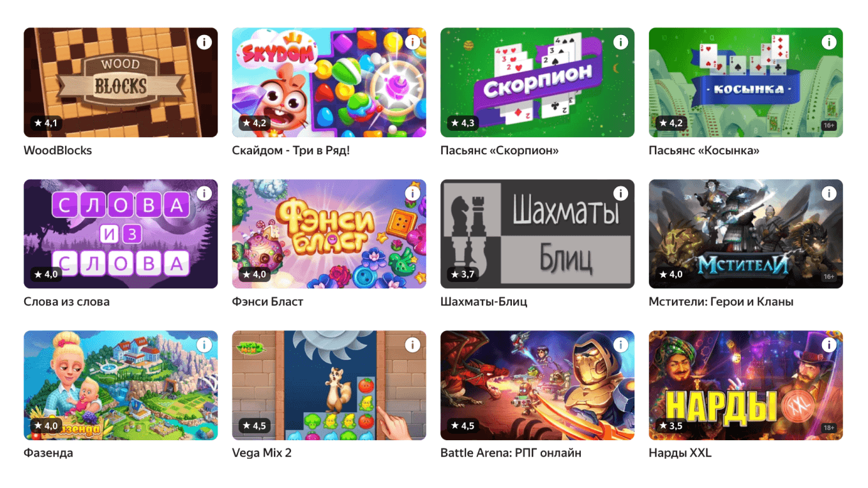Show info for Шахматы-Блиц game

[x=620, y=193]
